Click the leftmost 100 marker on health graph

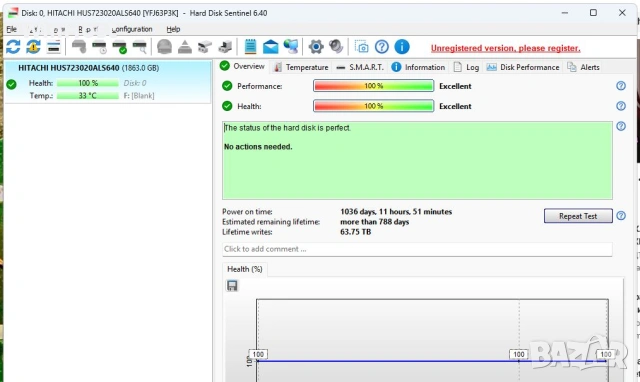coord(258,354)
